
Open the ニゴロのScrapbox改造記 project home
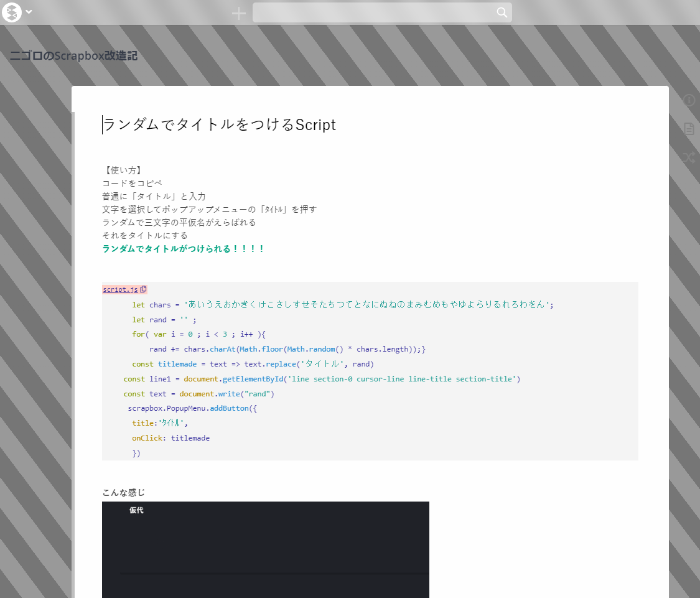pyautogui.click(x=73, y=56)
